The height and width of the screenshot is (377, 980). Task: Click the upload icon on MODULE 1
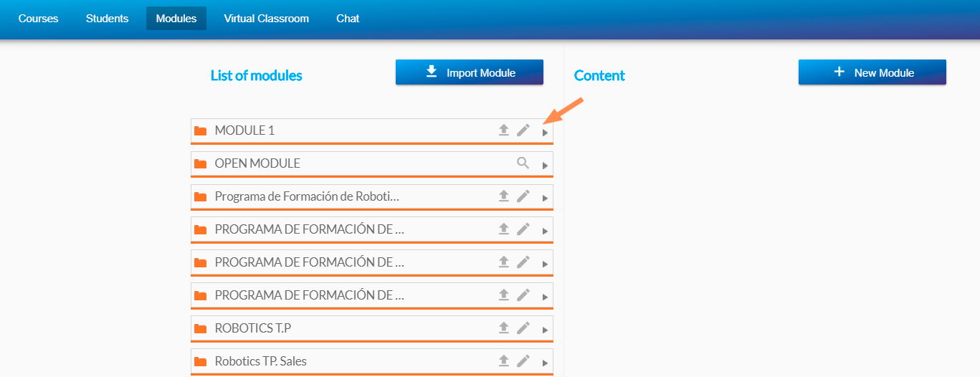coord(504,130)
